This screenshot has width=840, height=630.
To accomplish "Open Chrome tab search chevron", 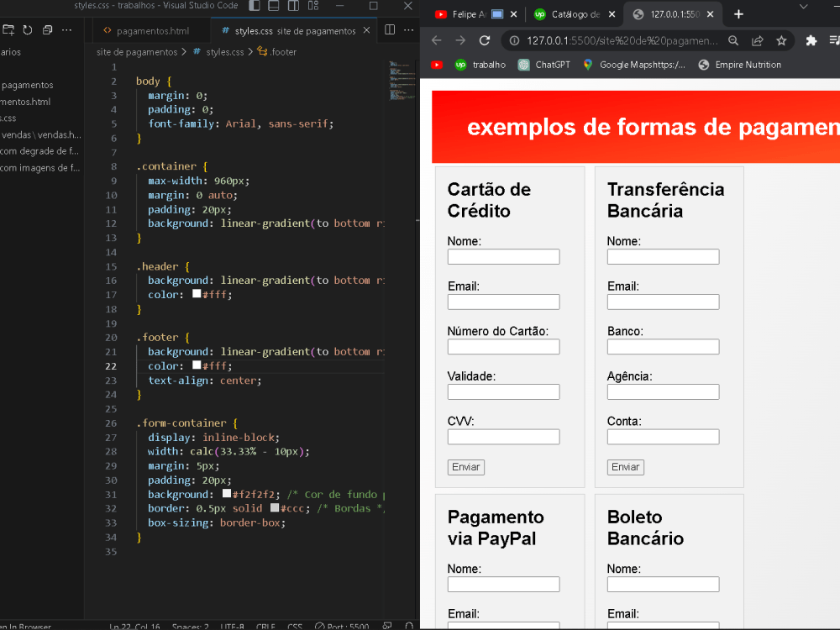I will [x=803, y=7].
